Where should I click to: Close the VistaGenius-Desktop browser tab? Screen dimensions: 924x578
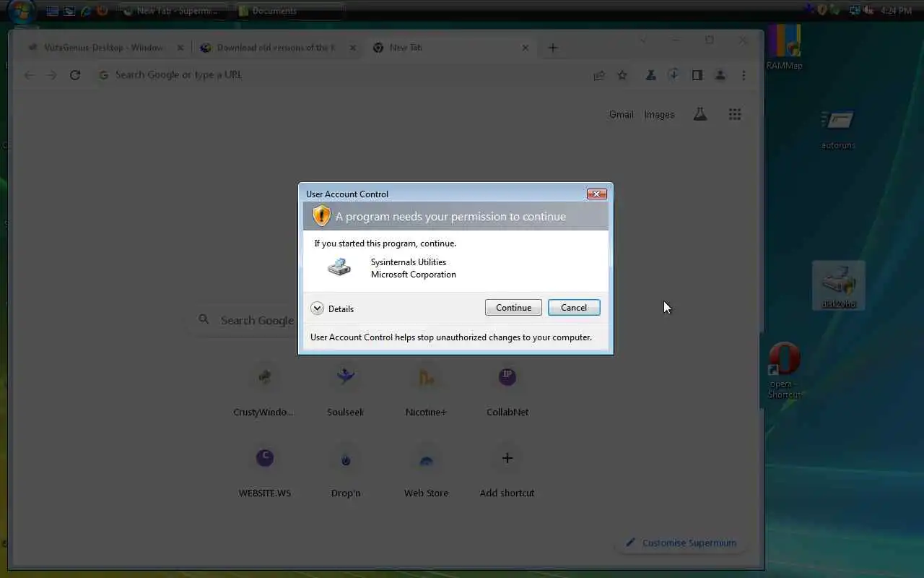pos(180,48)
